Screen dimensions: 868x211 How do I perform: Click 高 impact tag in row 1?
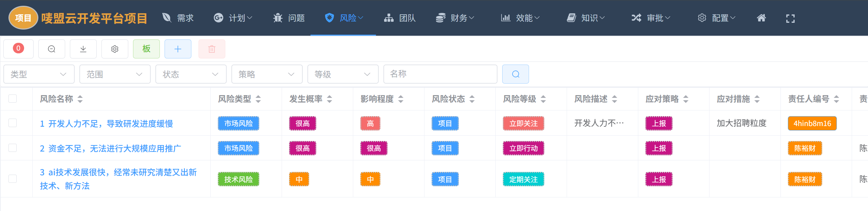[x=370, y=123]
